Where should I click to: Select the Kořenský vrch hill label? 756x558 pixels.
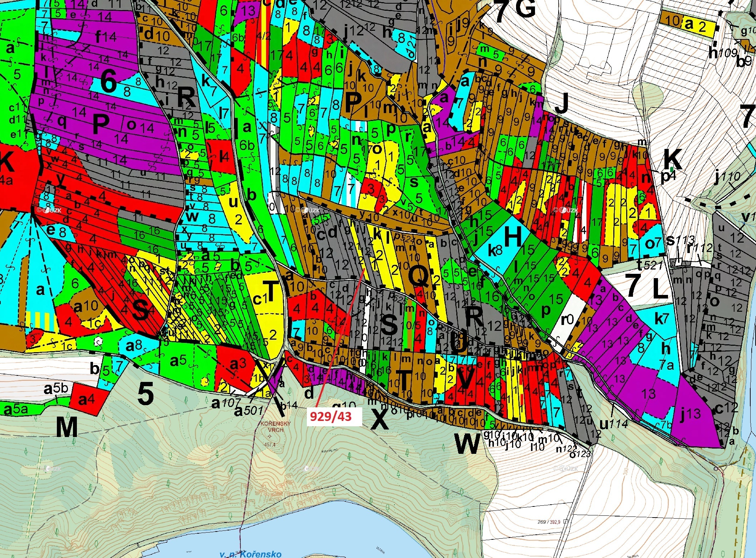[x=276, y=426]
